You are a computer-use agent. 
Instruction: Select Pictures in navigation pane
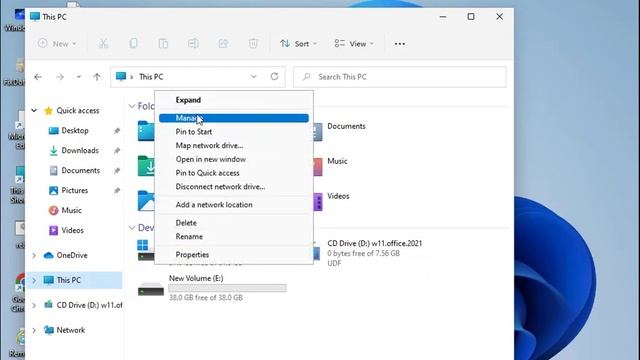[x=74, y=191]
